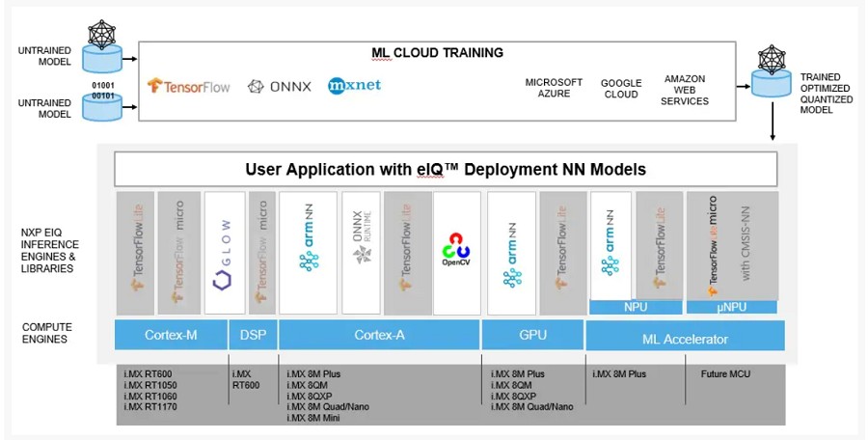Select the TensorFlow Lite tile above NPU

(659, 246)
